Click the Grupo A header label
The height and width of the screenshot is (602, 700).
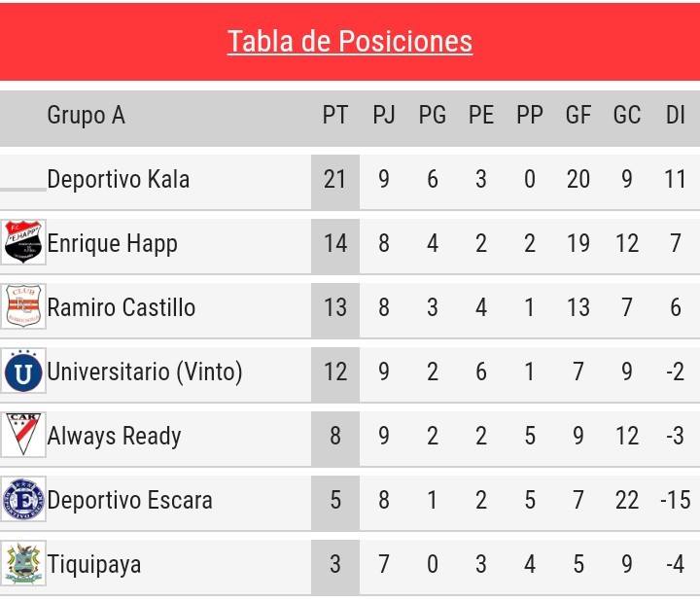tap(87, 116)
